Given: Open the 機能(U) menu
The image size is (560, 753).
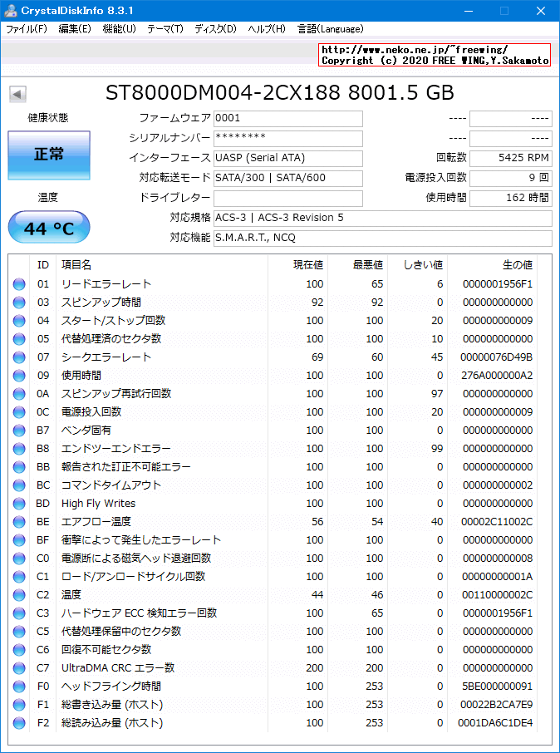Looking at the screenshot, I should tap(120, 29).
